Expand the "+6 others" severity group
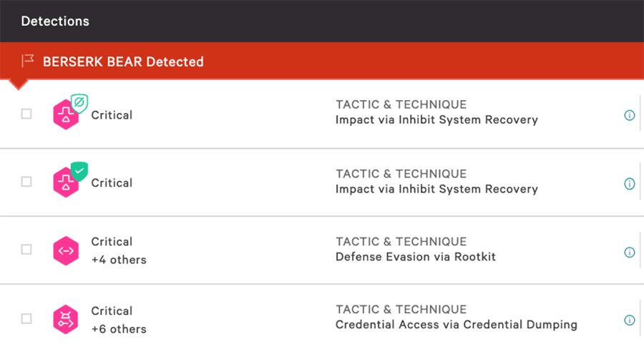 tap(119, 329)
